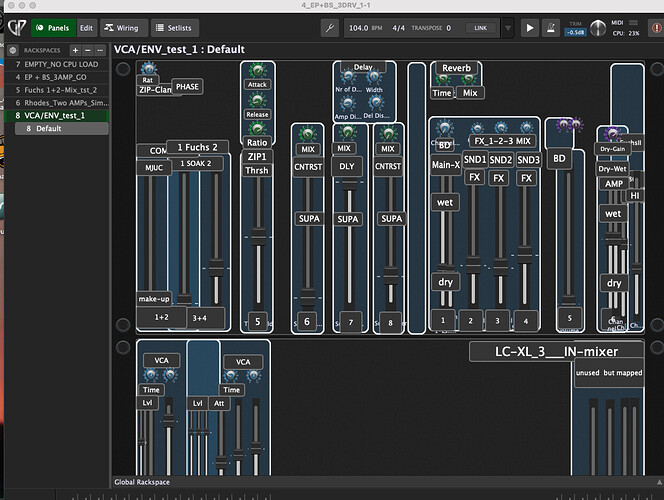Viewport: 664px width, 500px height.
Task: Turn the Ratio knob
Action: click(257, 129)
